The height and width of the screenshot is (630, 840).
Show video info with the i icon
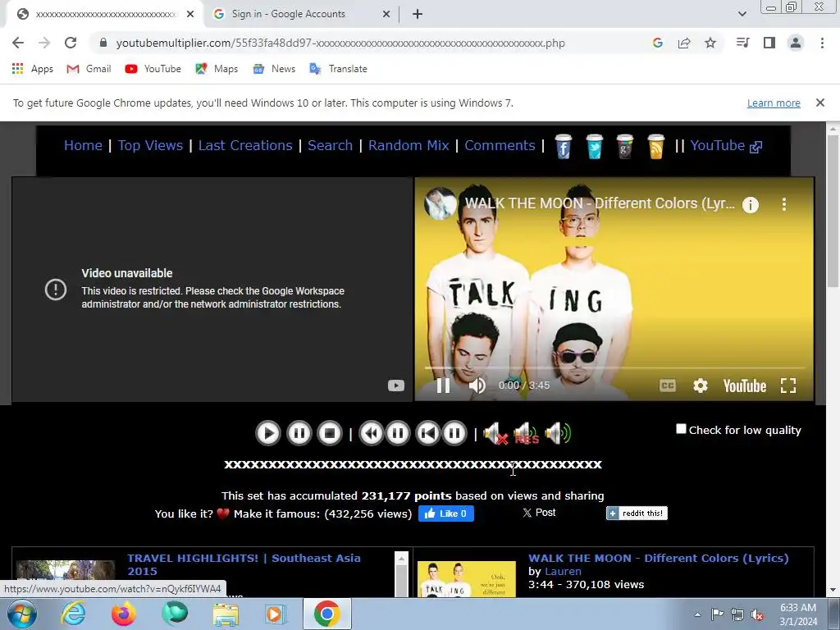coord(750,204)
